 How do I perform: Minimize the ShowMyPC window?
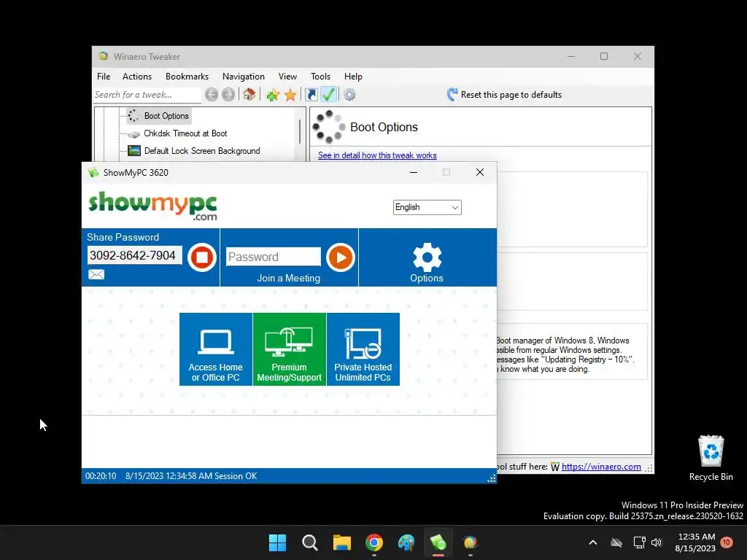[414, 172]
